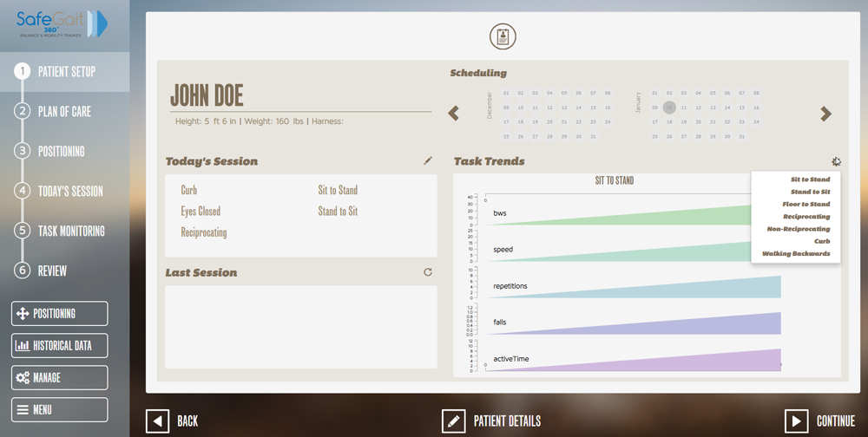Expand the Menu hamburger button
Image resolution: width=868 pixels, height=437 pixels.
(59, 409)
